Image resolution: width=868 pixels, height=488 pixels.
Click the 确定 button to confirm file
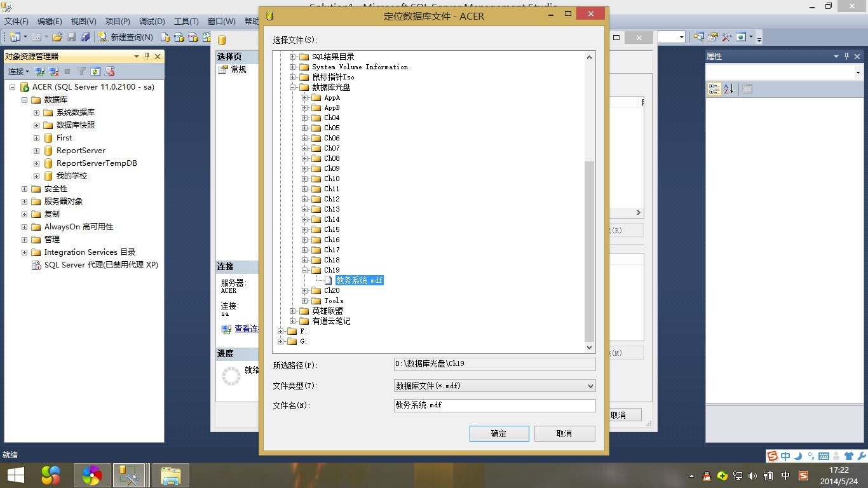[x=499, y=433]
